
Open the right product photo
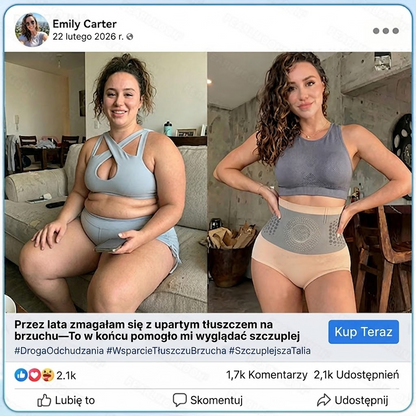point(309,182)
